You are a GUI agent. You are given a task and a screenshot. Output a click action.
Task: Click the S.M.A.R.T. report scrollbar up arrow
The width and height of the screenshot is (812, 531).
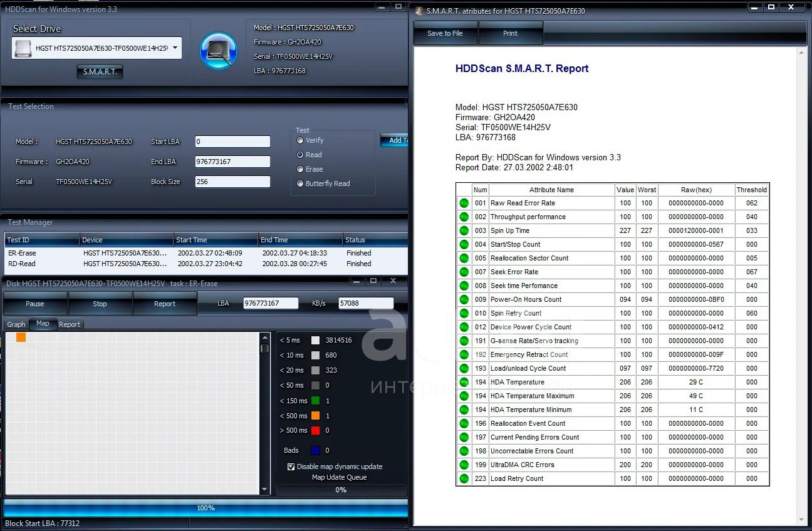click(801, 52)
